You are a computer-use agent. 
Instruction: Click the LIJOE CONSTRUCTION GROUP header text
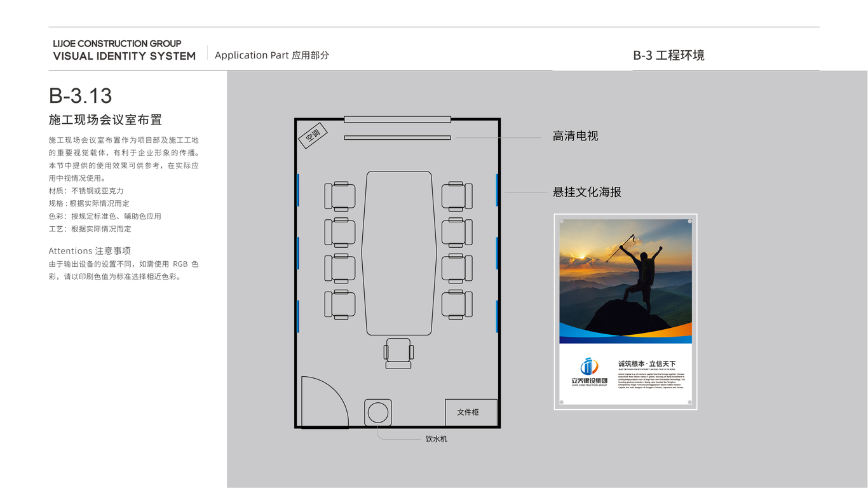coord(118,44)
